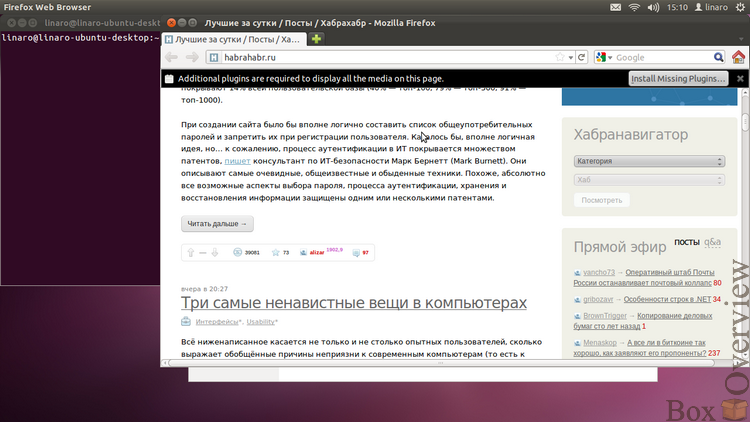Click the views eye icon beside 39081
750x422 pixels.
[237, 252]
